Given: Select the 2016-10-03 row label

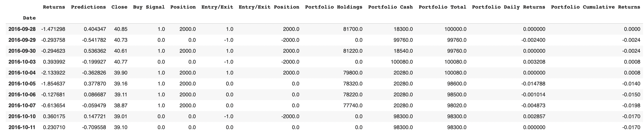Looking at the screenshot, I should (x=22, y=62).
